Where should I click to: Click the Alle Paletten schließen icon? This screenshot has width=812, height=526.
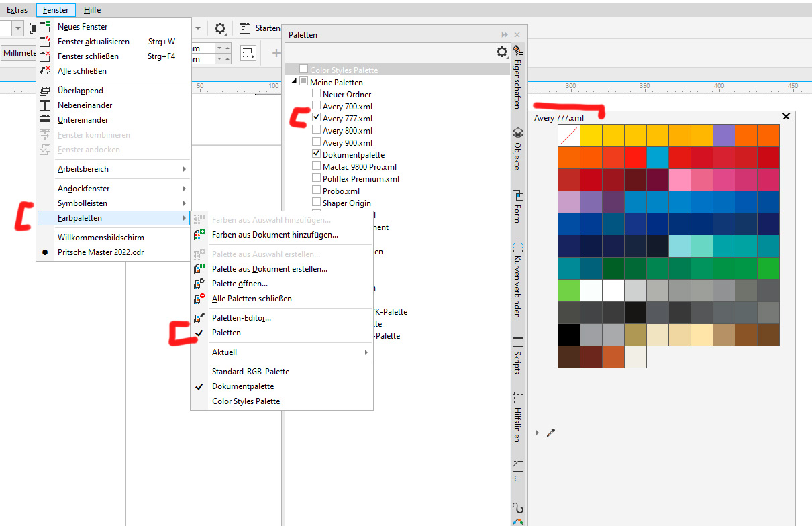pos(199,299)
